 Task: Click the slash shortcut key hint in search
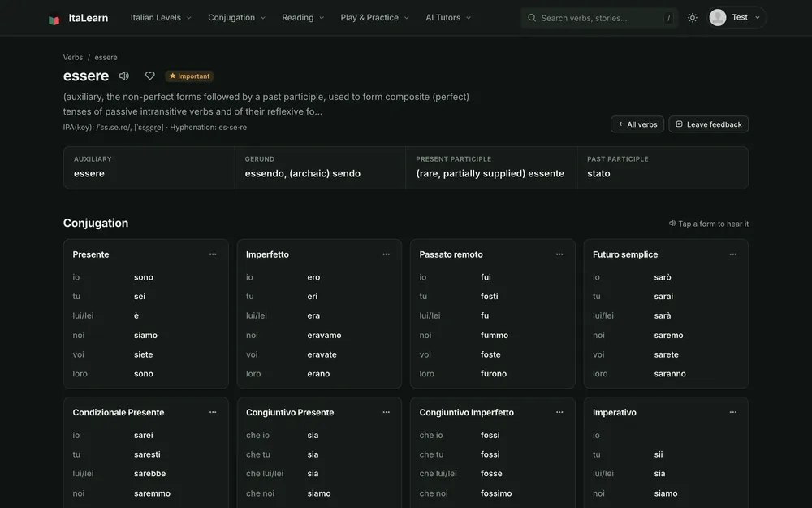tap(668, 18)
